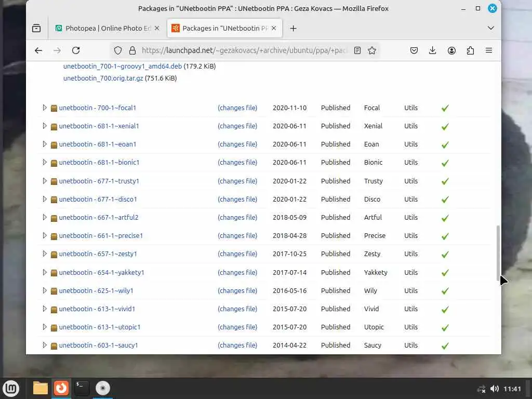Open volume control in tray
This screenshot has height=399, width=532.
coord(495,389)
